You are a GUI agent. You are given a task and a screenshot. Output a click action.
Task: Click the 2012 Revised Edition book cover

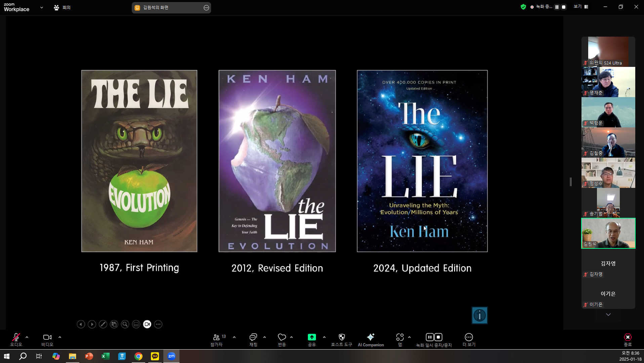click(x=277, y=161)
